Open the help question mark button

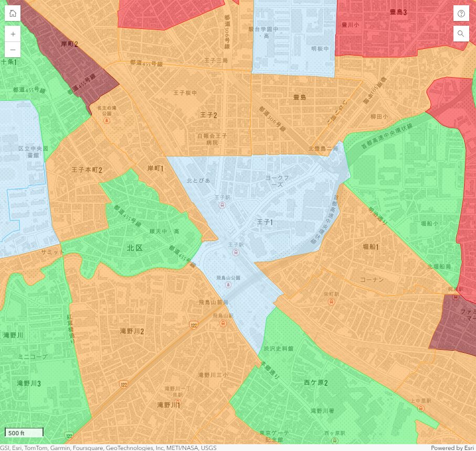coord(461,14)
